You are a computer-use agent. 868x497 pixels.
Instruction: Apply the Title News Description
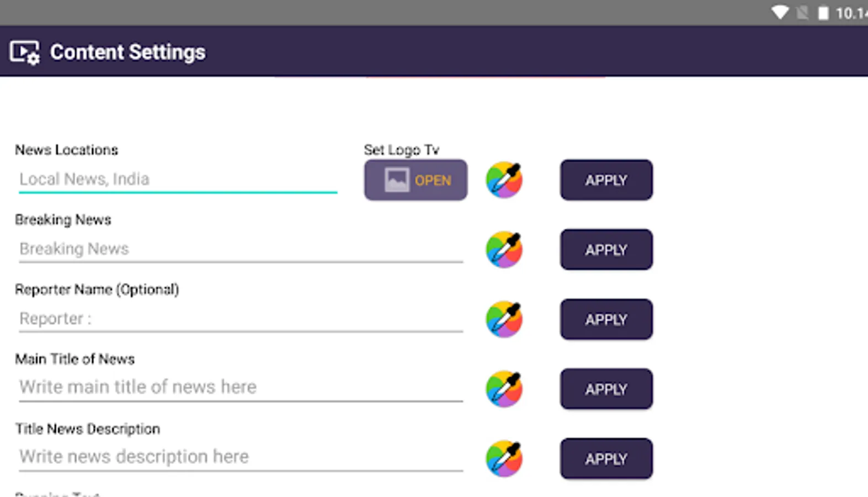pos(606,458)
